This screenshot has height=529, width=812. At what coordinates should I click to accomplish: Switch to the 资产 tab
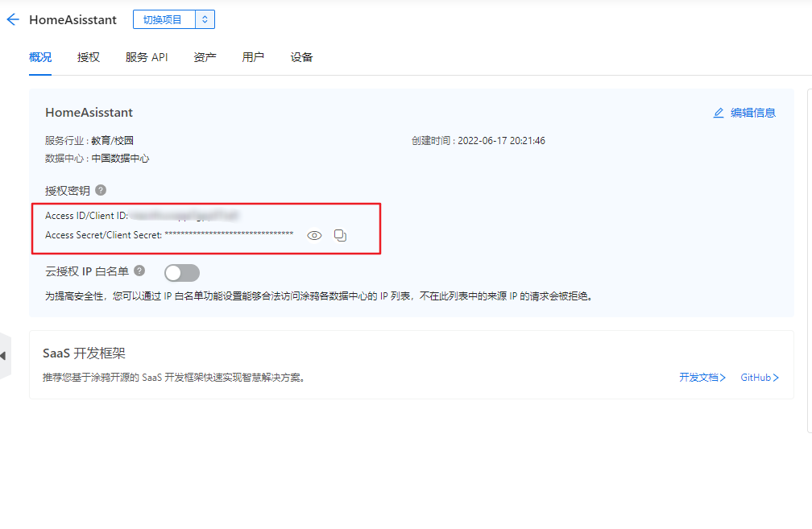point(205,57)
